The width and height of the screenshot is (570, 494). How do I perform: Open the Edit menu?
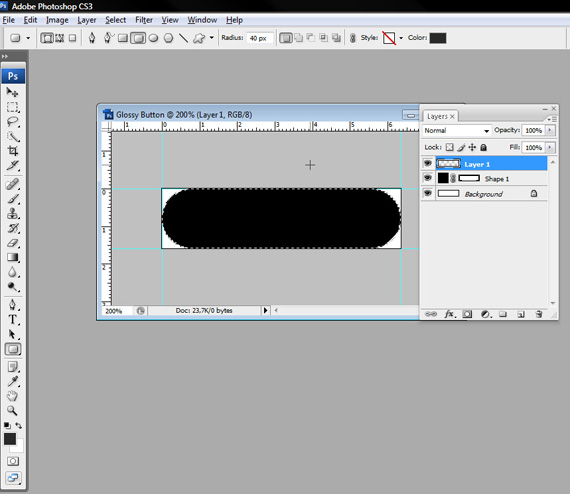[x=30, y=20]
